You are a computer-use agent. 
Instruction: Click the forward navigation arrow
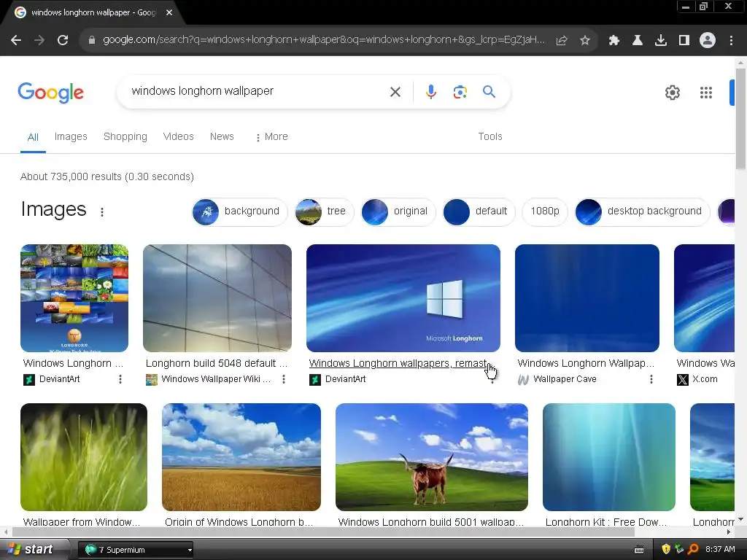pyautogui.click(x=39, y=41)
